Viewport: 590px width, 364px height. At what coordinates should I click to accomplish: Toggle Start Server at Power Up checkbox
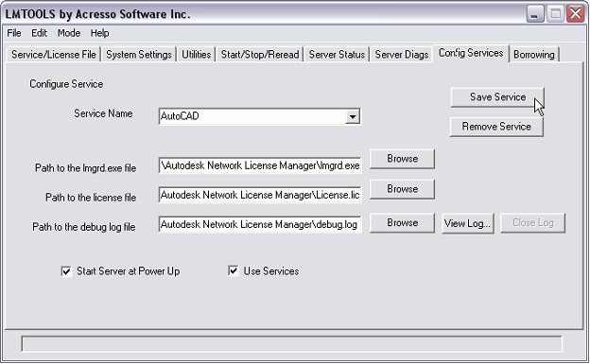[x=66, y=271]
